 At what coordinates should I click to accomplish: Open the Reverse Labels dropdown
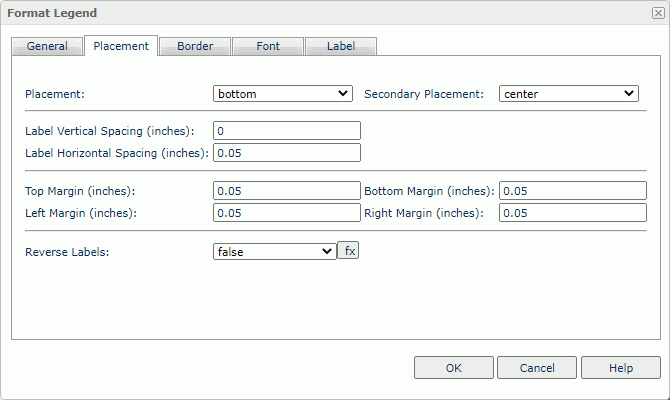tap(274, 252)
